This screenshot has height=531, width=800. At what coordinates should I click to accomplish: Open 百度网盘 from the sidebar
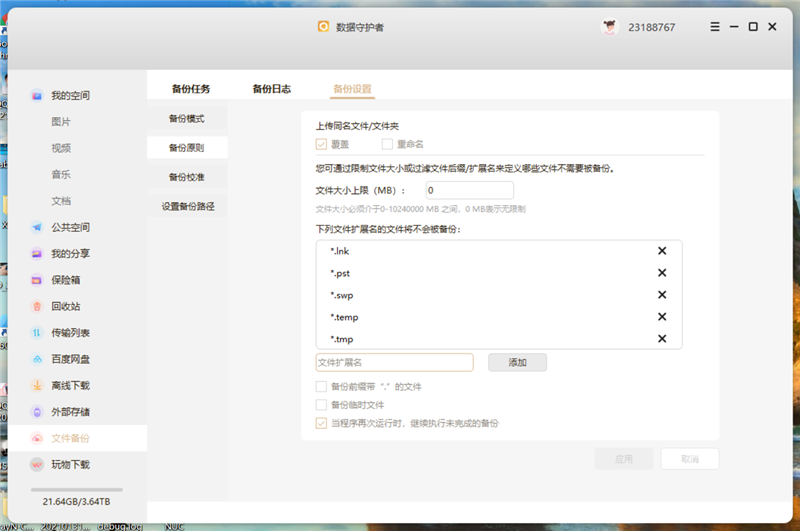click(70, 359)
